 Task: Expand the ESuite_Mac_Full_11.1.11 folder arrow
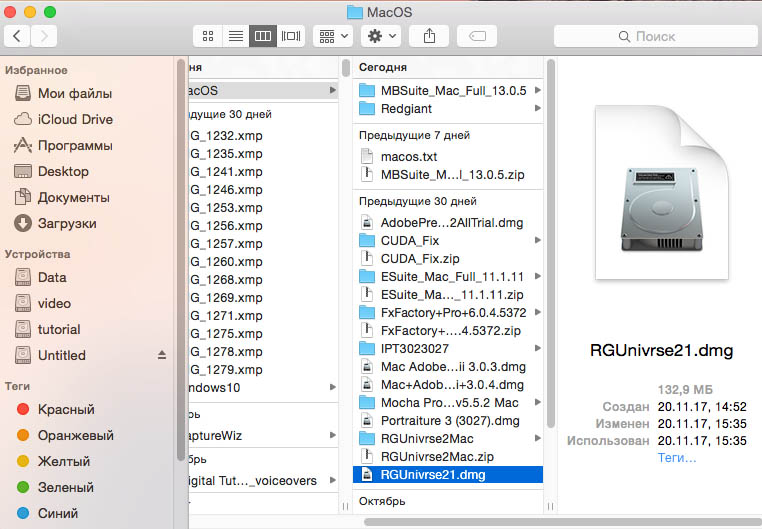pyautogui.click(x=537, y=276)
